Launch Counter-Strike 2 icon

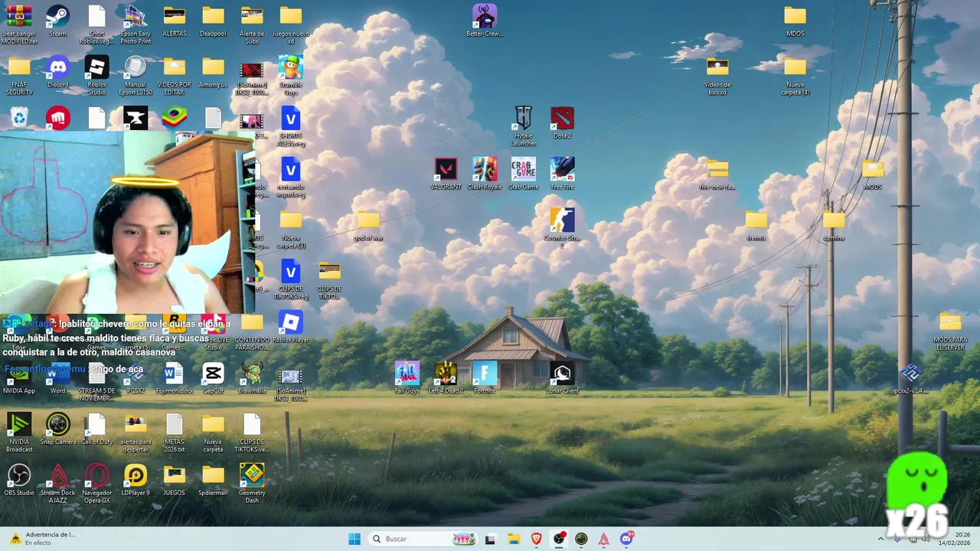click(x=562, y=228)
